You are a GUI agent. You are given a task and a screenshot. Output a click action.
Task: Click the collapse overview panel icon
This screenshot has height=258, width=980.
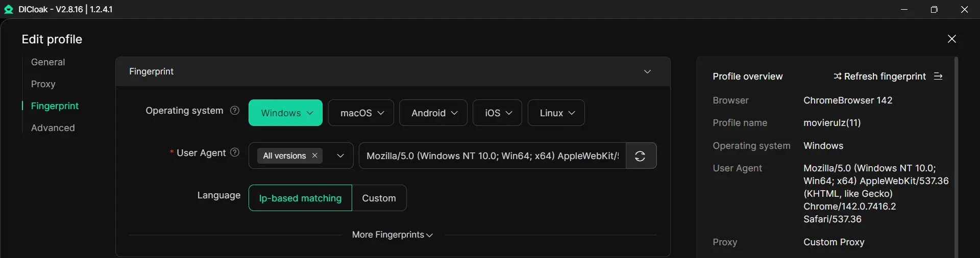click(938, 76)
